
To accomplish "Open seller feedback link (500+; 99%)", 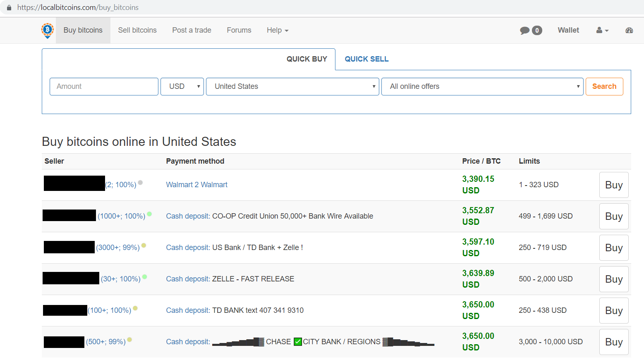I will 106,342.
